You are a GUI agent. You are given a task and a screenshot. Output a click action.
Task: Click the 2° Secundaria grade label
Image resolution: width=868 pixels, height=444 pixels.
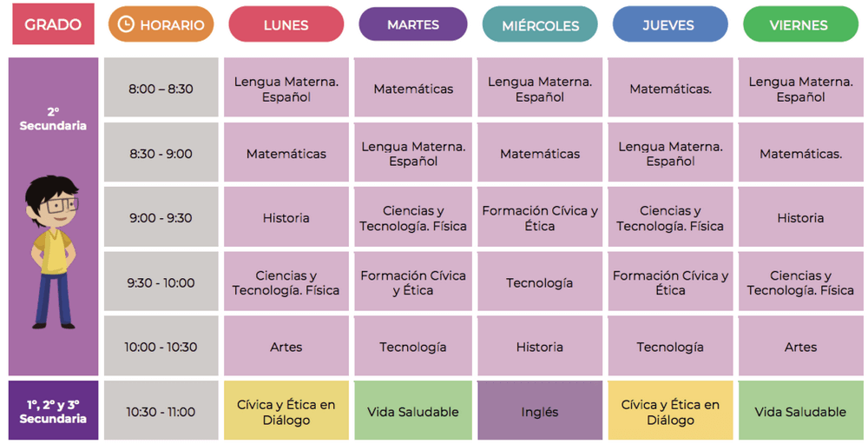click(x=53, y=118)
